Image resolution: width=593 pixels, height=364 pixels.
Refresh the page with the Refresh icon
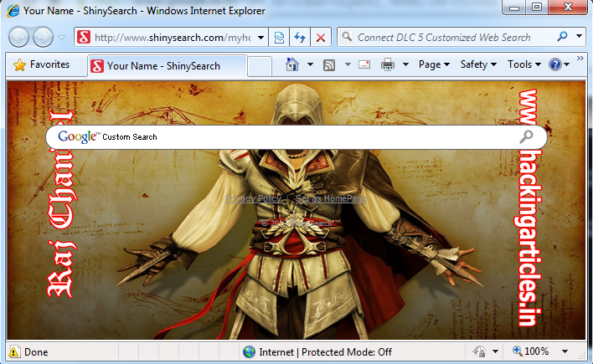(x=300, y=38)
